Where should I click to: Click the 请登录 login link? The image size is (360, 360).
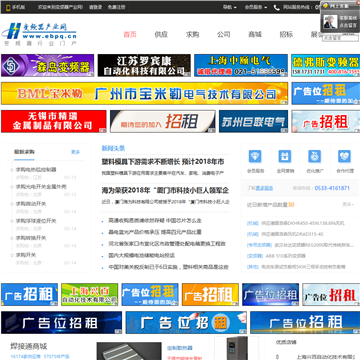[95, 7]
